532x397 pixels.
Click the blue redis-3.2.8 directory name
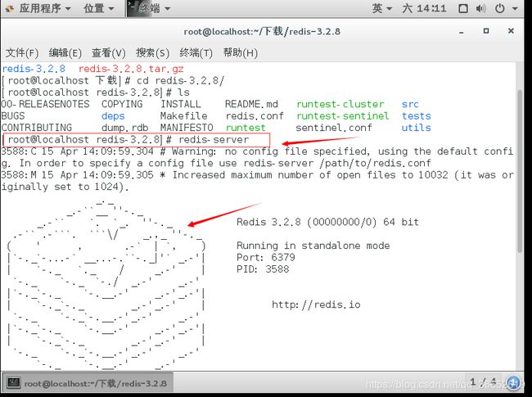pos(34,69)
